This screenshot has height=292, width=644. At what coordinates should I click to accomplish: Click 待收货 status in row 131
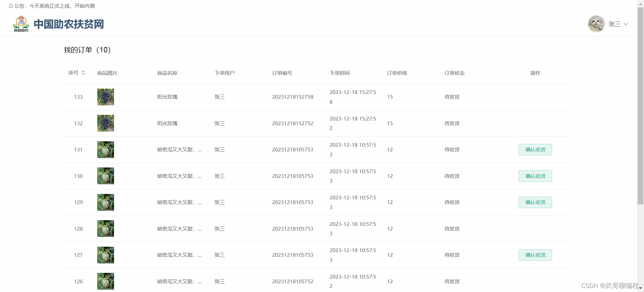[452, 150]
